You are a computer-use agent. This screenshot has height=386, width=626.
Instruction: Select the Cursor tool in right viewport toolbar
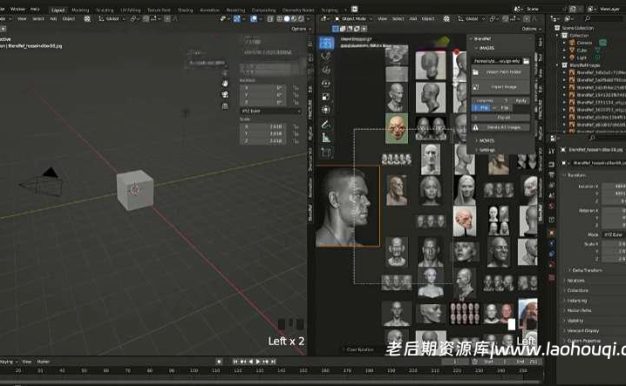pos(326,56)
